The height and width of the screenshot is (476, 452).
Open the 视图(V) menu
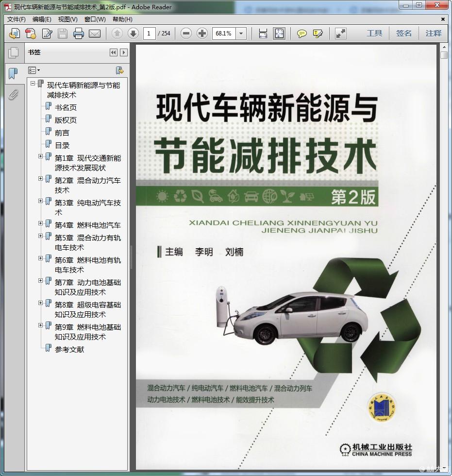(x=67, y=19)
